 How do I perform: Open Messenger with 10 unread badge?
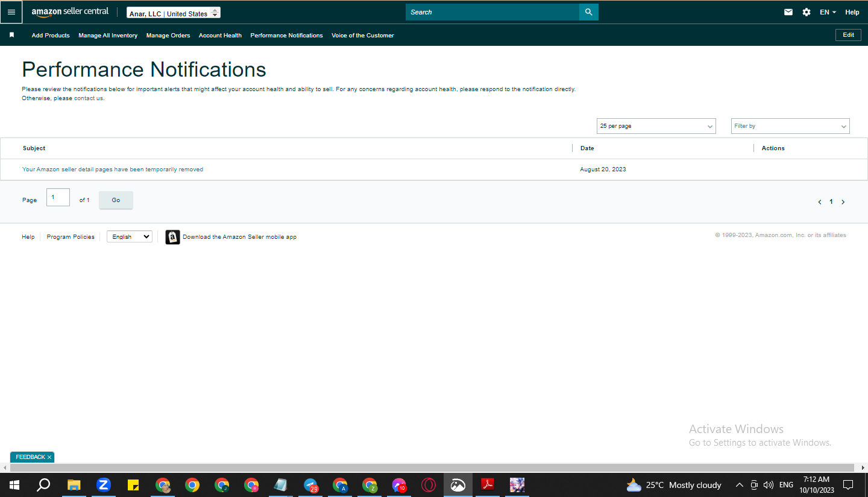tap(399, 485)
